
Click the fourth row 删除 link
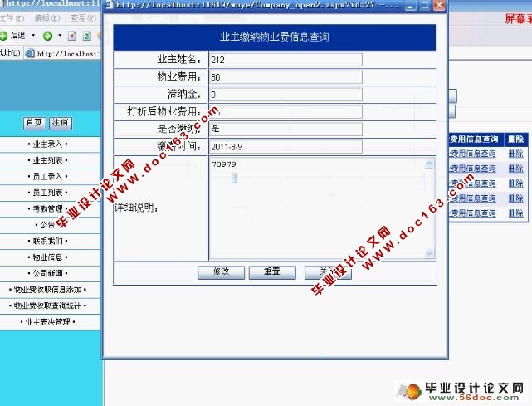[515, 198]
